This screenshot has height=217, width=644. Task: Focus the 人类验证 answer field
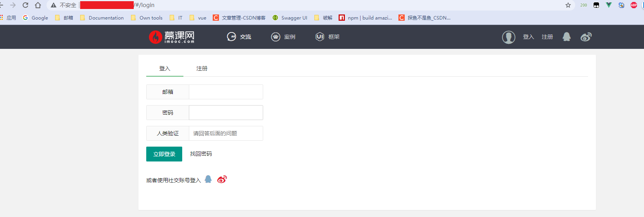[x=226, y=133]
